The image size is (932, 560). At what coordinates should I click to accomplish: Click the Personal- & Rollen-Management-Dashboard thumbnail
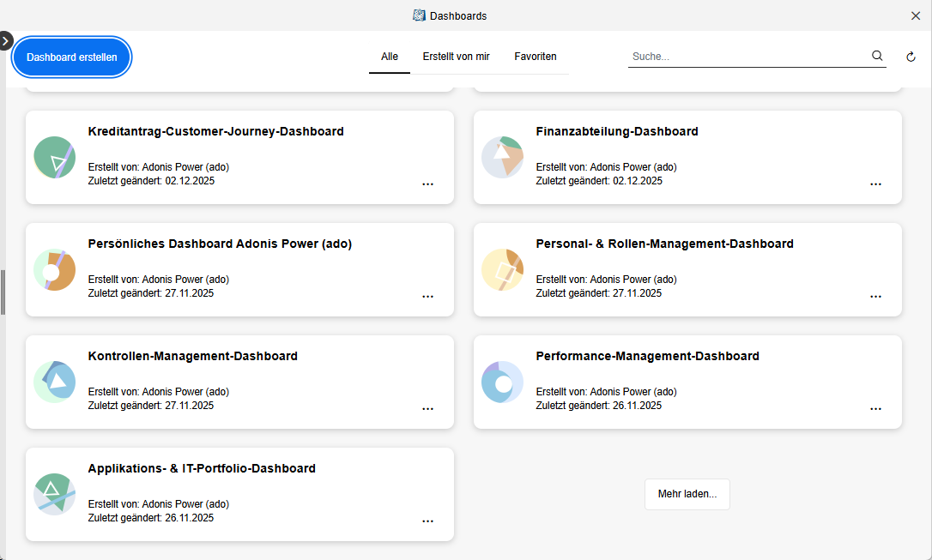click(x=502, y=269)
